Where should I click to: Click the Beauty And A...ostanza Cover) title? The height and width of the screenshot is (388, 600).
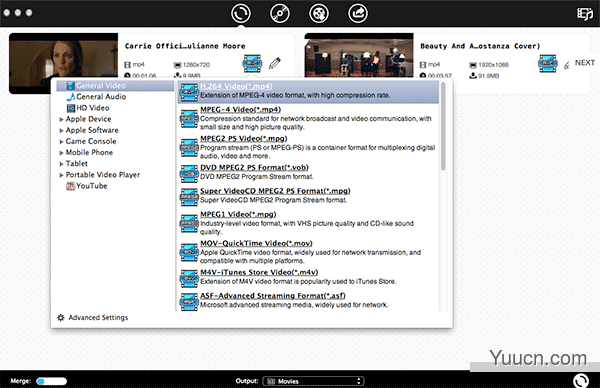480,46
